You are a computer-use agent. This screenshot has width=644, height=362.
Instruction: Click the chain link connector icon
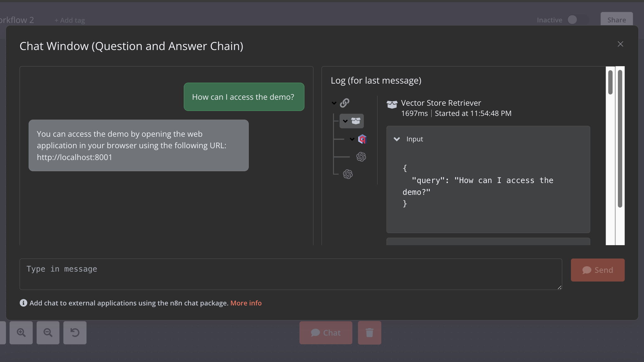345,103
